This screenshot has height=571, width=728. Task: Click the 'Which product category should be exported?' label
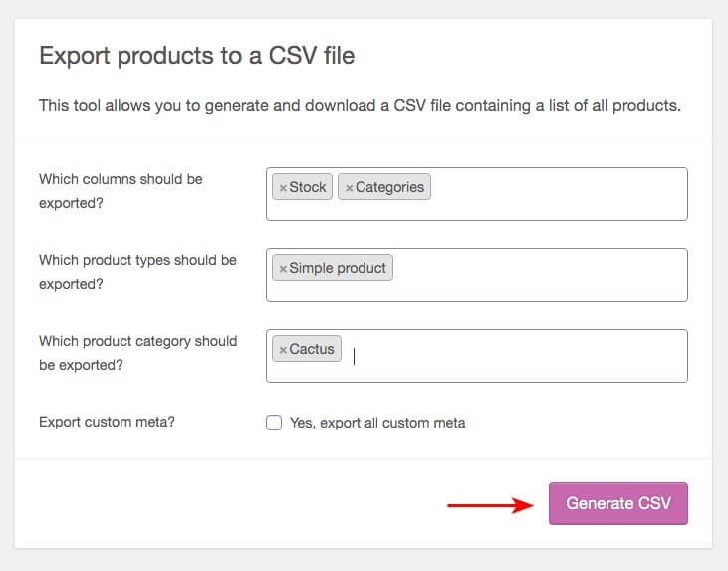(x=137, y=353)
